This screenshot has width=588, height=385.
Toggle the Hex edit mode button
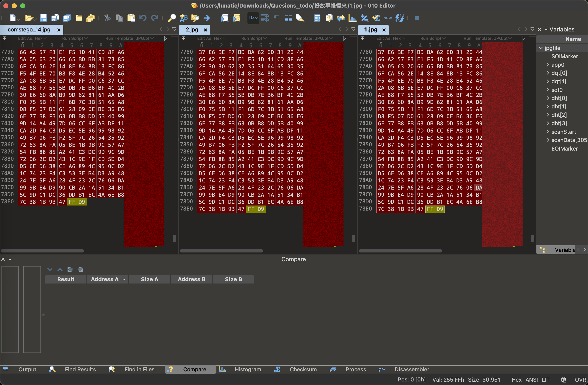[x=253, y=18]
